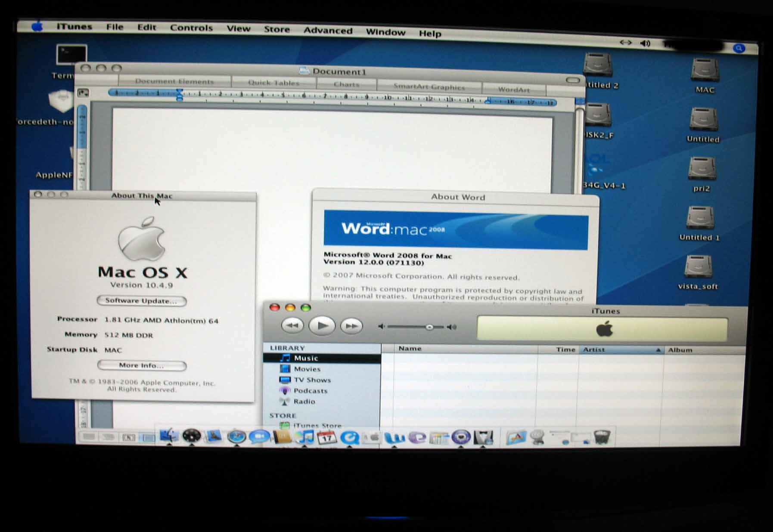Select Podcasts in the iTunes library
The height and width of the screenshot is (532, 773).
point(310,391)
